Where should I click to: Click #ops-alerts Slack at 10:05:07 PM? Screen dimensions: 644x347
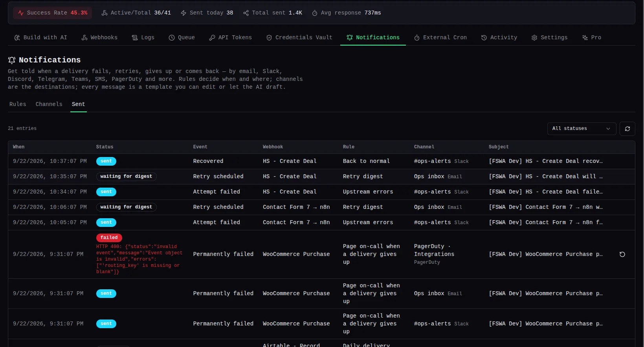(441, 223)
